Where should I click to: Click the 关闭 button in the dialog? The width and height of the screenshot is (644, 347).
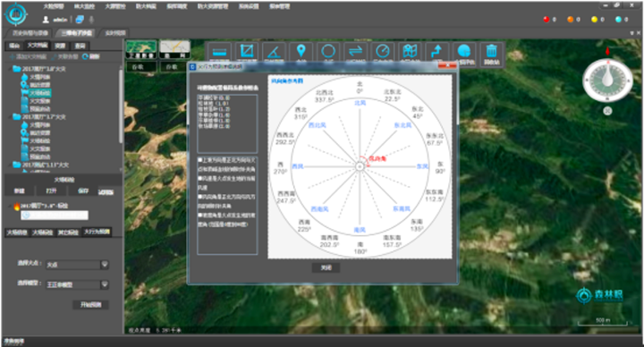tap(326, 267)
